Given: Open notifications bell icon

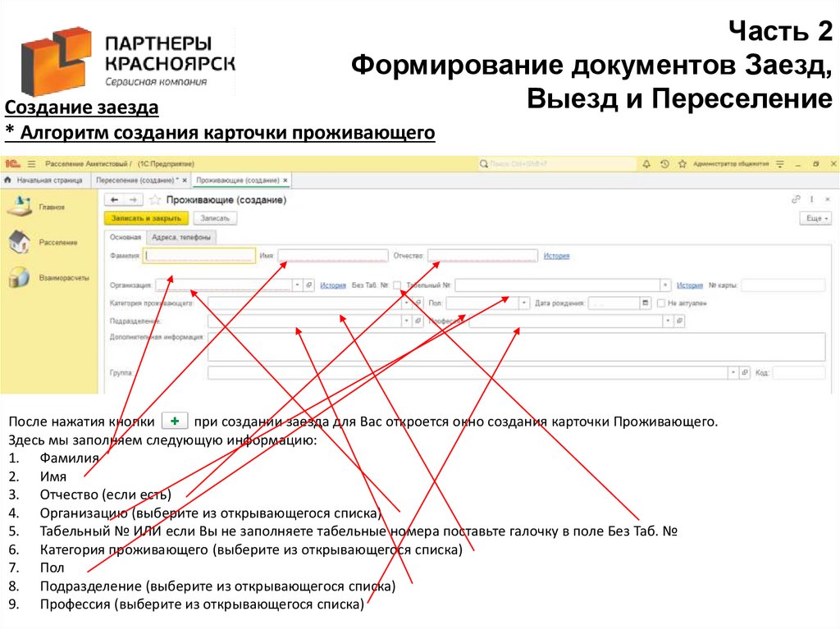Looking at the screenshot, I should click(646, 164).
